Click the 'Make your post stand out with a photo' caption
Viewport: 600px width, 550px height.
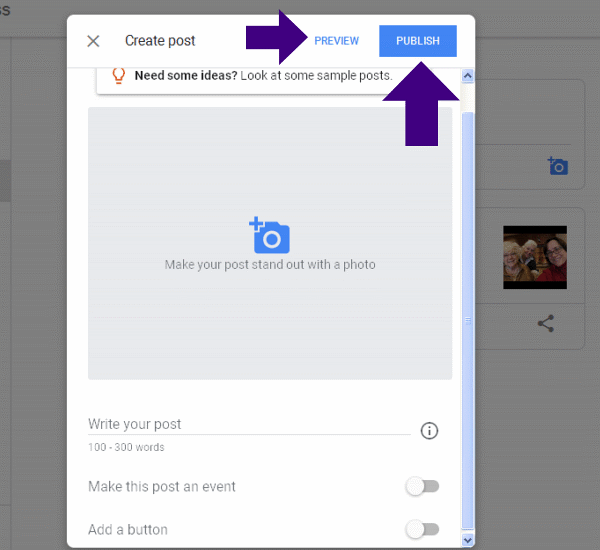pos(270,265)
